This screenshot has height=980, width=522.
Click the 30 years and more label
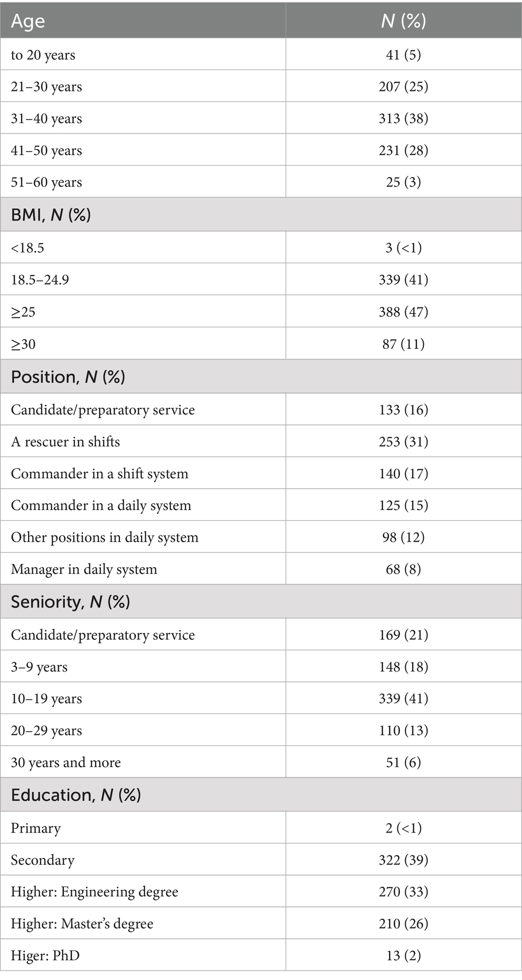[x=66, y=762]
